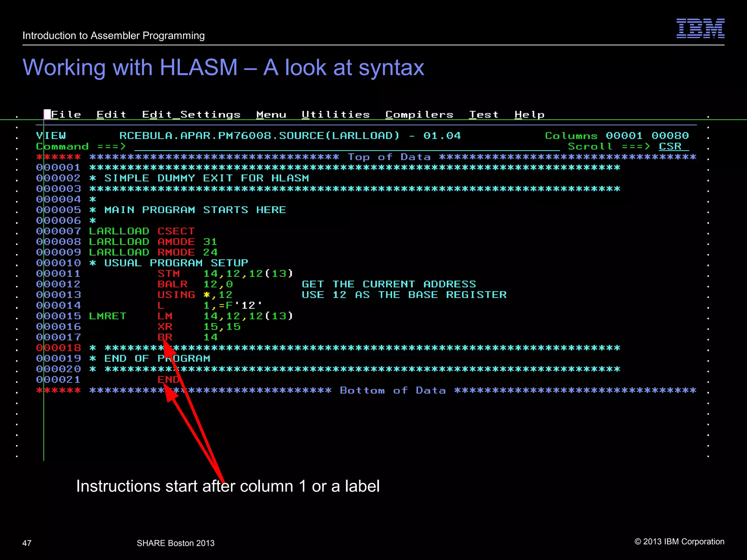Open the File menu
This screenshot has height=560, width=747.
point(66,114)
